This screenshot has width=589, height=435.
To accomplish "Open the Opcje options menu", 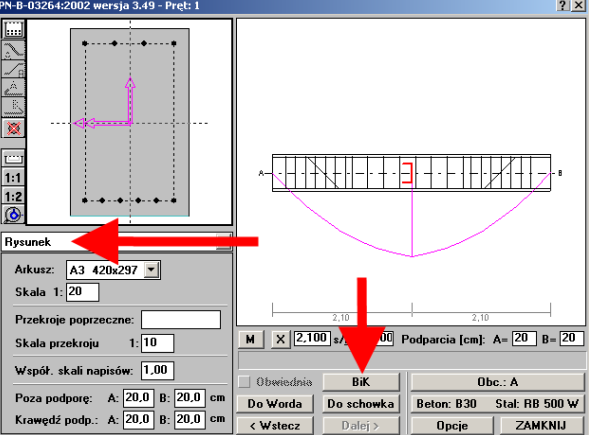I will (452, 426).
